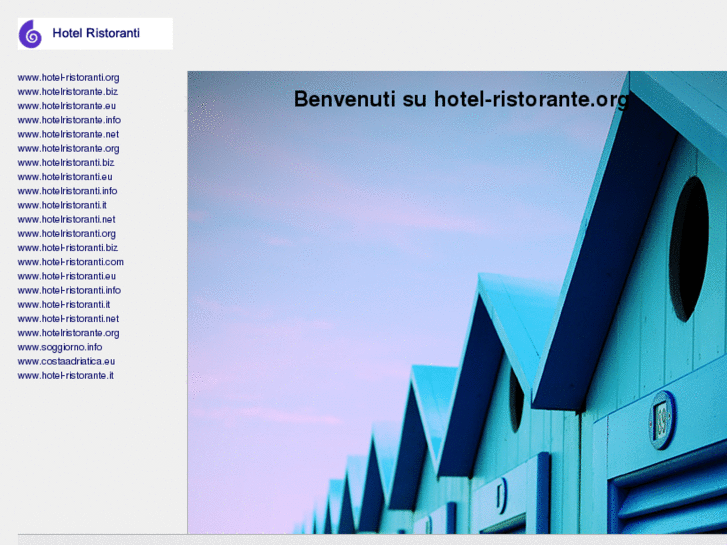Open the www.hotelristorante.biz link
The height and width of the screenshot is (545, 727).
tap(68, 92)
